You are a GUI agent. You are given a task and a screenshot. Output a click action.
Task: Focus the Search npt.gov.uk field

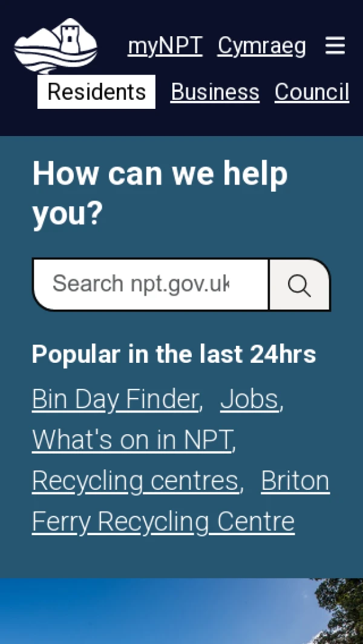(151, 285)
